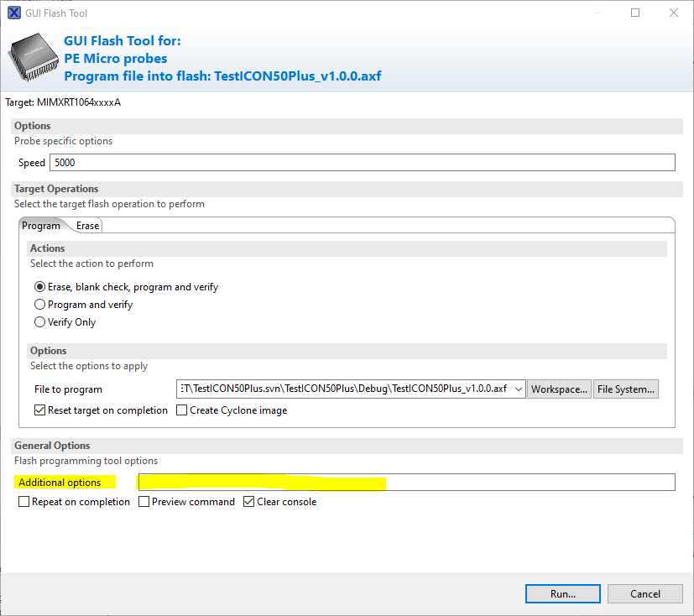Click the highlighted Additional options input field

[x=336, y=482]
